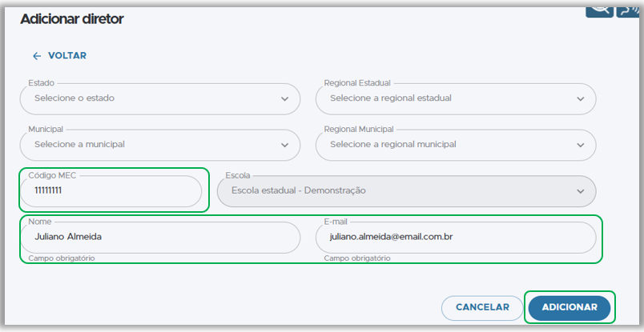Click the chevron in the Estado field

284,99
